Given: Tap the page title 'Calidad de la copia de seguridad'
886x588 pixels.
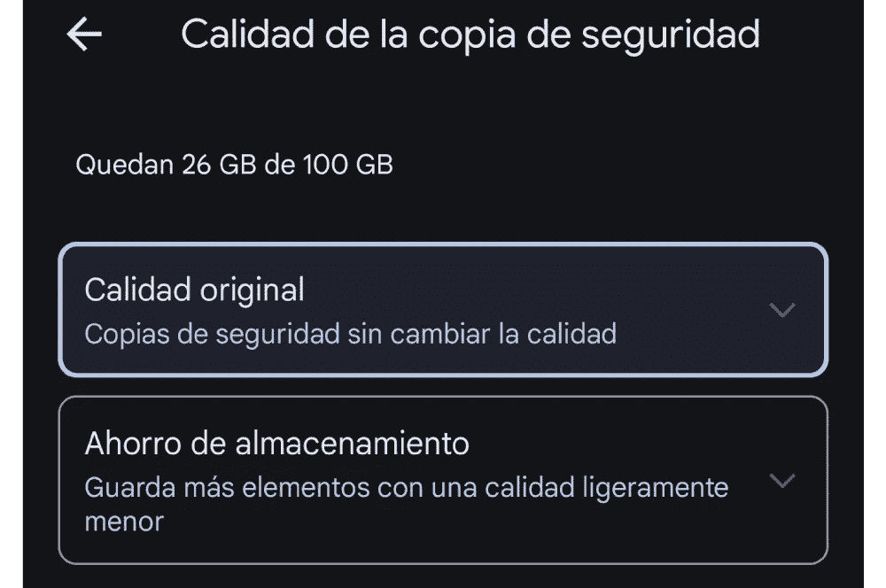Looking at the screenshot, I should pyautogui.click(x=470, y=35).
